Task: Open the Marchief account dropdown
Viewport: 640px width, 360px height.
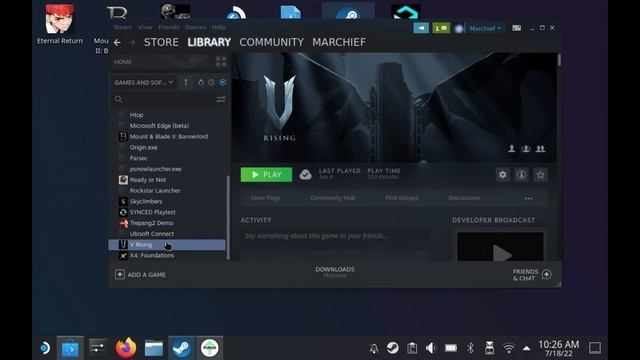Action: 485,28
